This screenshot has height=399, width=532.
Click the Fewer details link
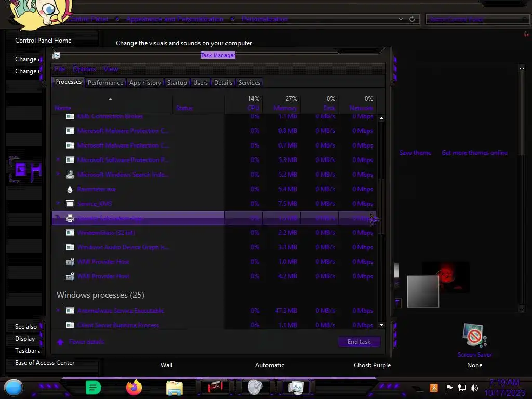click(87, 342)
